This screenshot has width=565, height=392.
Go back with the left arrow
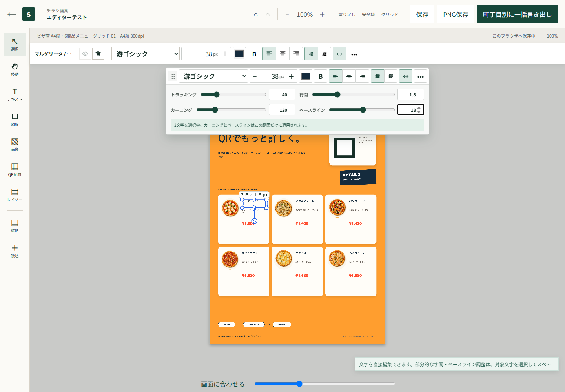point(12,15)
